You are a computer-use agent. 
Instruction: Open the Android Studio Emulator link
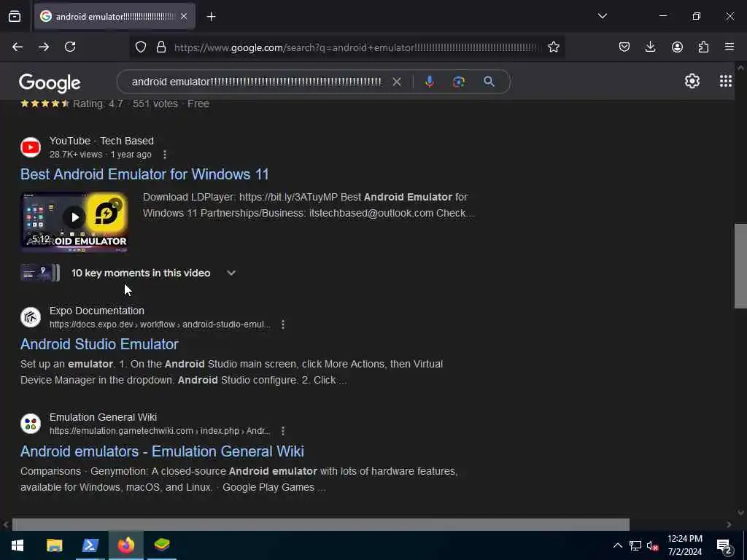point(99,344)
